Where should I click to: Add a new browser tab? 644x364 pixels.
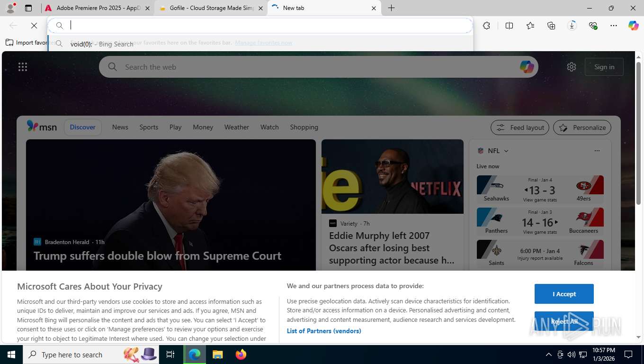point(391,8)
